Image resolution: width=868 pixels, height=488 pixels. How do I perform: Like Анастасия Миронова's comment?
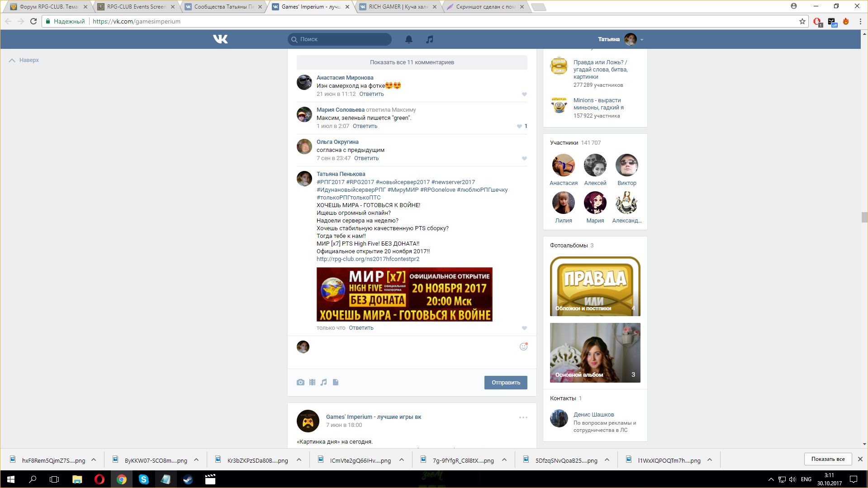(524, 94)
